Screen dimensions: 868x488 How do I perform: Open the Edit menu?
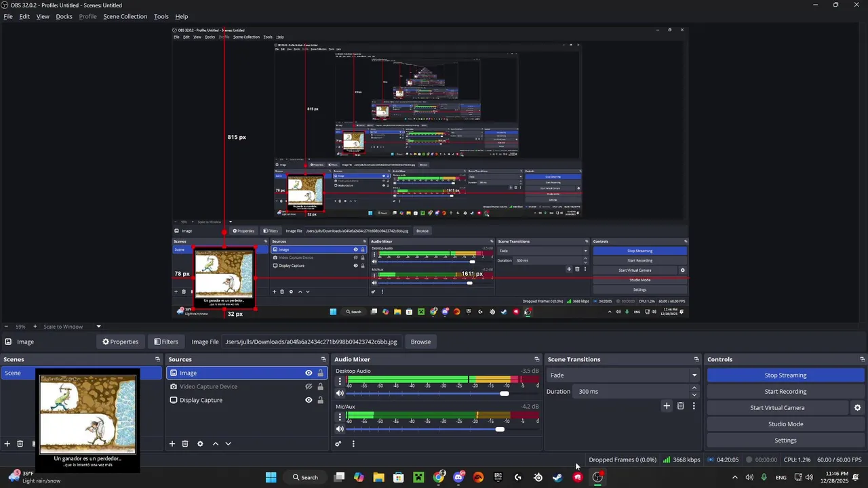(x=24, y=16)
